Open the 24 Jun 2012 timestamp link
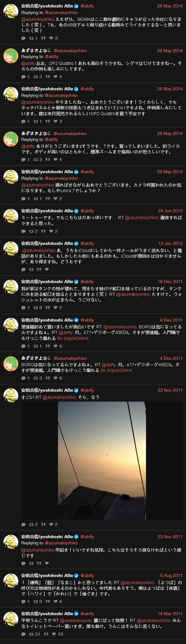 click(x=170, y=211)
